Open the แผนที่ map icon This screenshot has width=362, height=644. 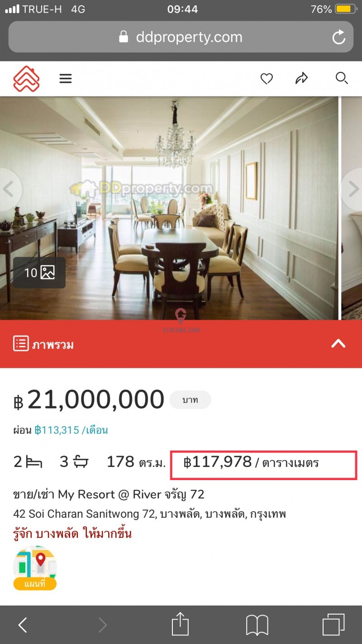(x=35, y=568)
